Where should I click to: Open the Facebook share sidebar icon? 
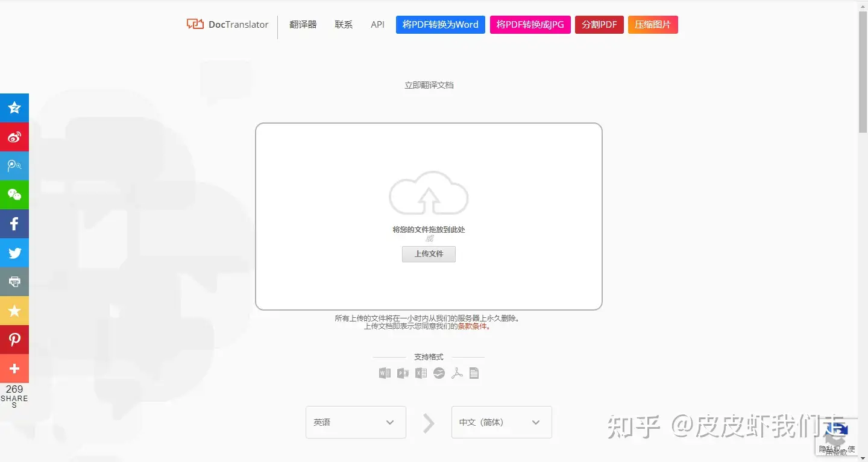(x=14, y=224)
